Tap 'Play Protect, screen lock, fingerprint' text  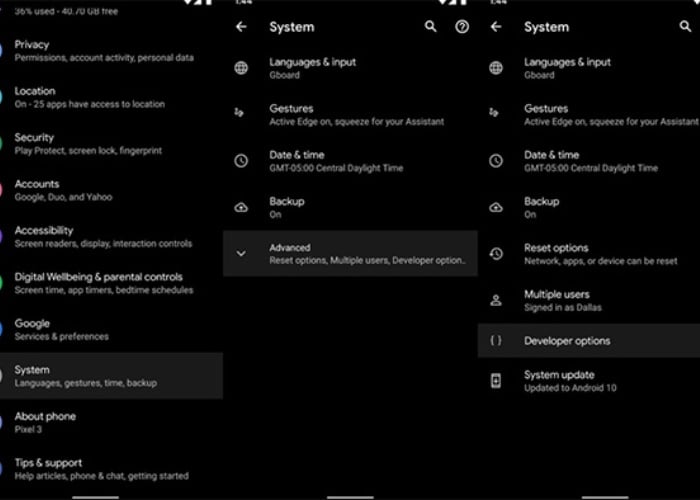pos(88,151)
